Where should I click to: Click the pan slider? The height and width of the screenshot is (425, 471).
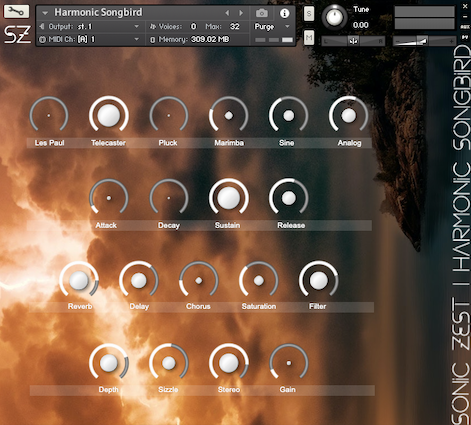pyautogui.click(x=353, y=41)
